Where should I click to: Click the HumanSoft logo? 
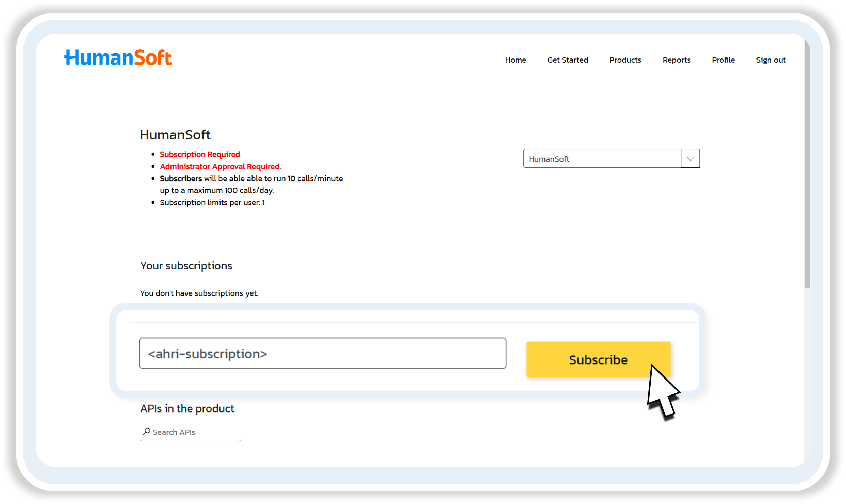pos(118,58)
